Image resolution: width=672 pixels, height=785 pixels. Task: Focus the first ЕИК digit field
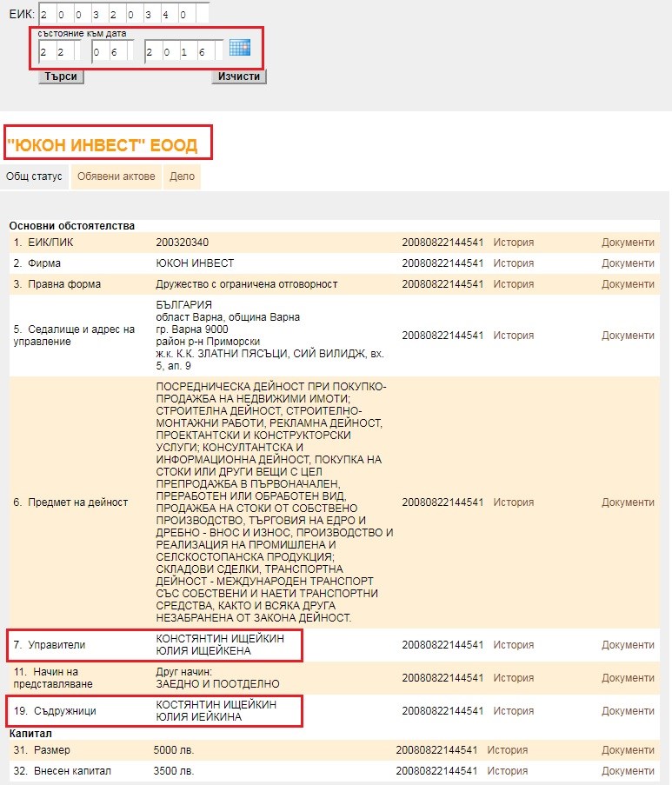(x=47, y=15)
